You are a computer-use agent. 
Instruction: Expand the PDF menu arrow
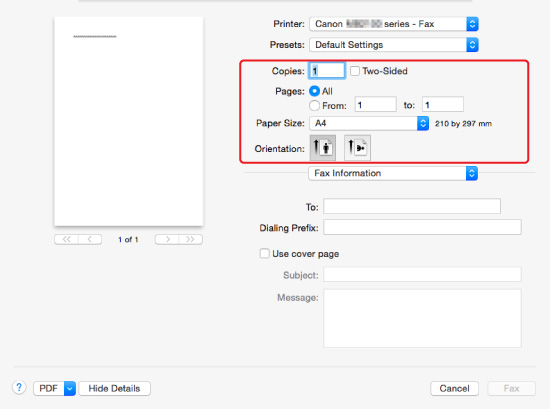[70, 388]
